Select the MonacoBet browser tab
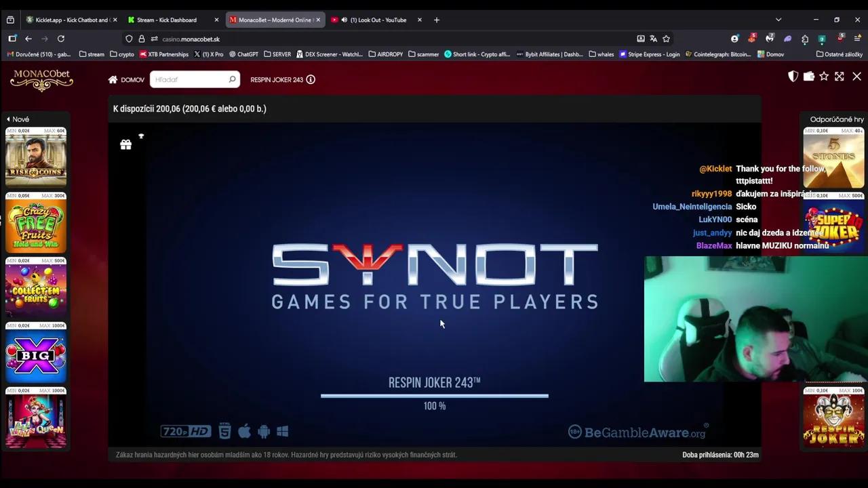Viewport: 868px width, 488px height. [x=275, y=20]
